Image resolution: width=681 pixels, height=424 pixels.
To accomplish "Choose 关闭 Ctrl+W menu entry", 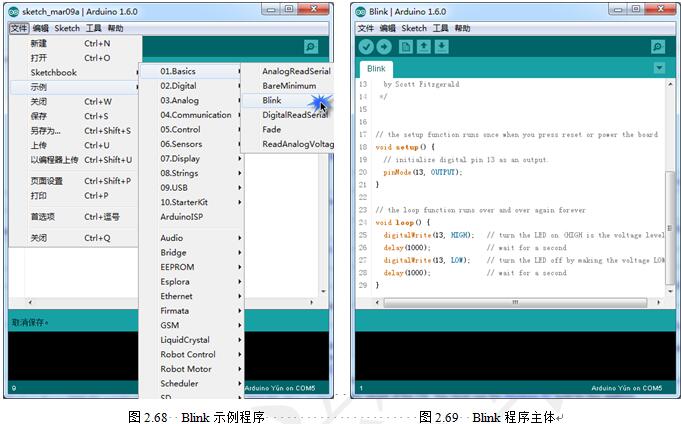I will tap(75, 102).
